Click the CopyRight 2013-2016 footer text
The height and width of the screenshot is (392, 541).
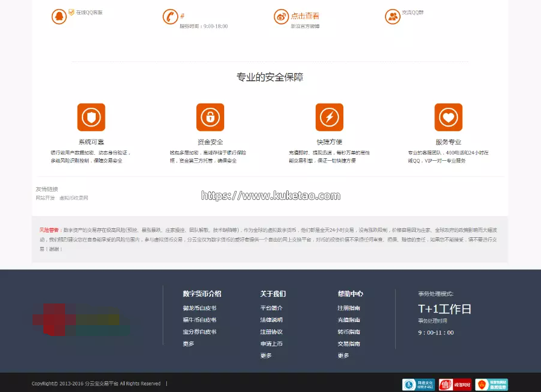tap(96, 384)
